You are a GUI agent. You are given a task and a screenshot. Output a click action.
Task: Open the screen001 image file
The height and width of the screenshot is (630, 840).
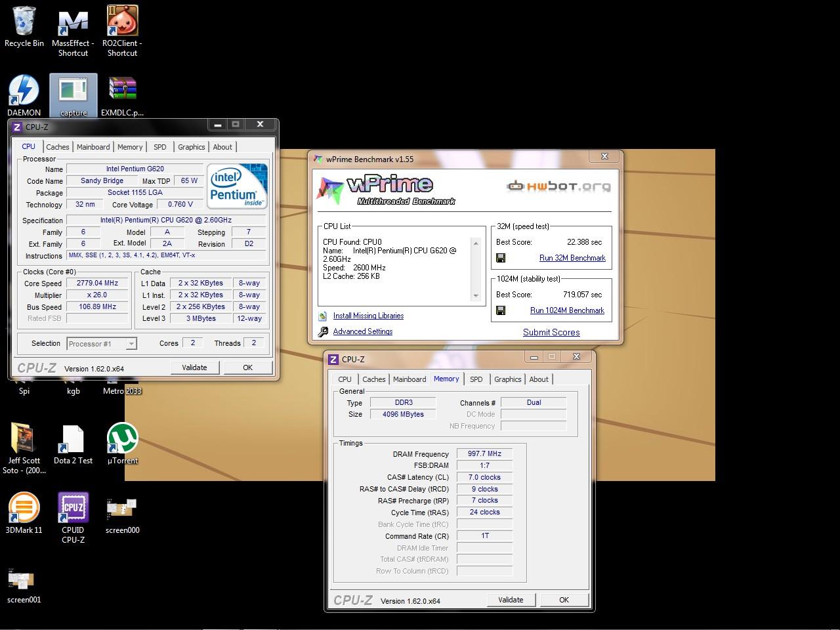click(x=24, y=584)
